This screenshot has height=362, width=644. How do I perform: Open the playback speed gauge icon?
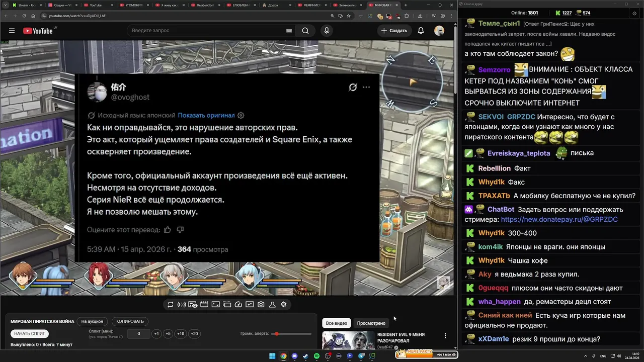pyautogui.click(x=238, y=305)
